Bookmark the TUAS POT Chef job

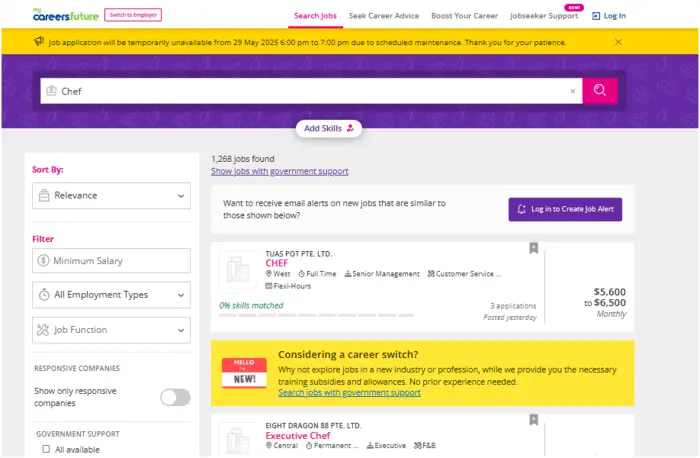coord(533,248)
